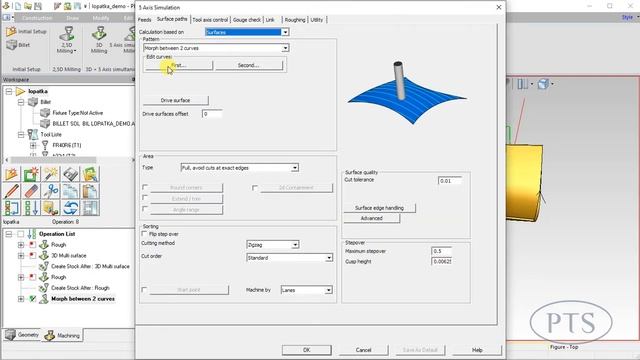Toggle the checked box for Morph between 2 curves operation
640x360 pixels.
coord(32,299)
